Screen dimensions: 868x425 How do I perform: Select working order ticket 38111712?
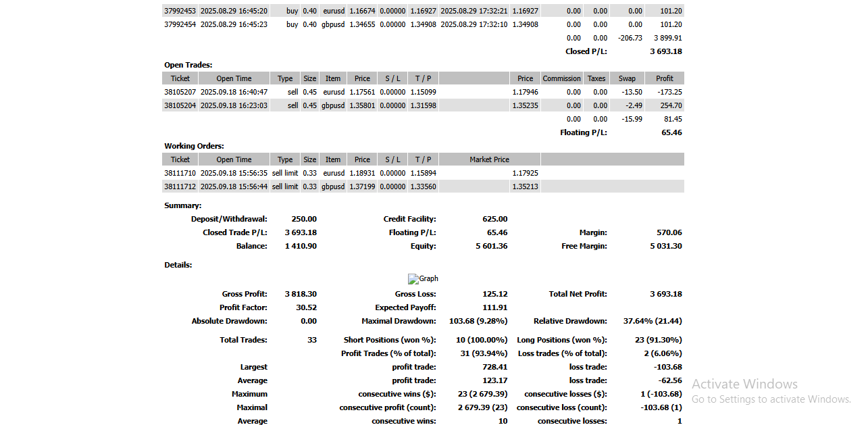180,186
